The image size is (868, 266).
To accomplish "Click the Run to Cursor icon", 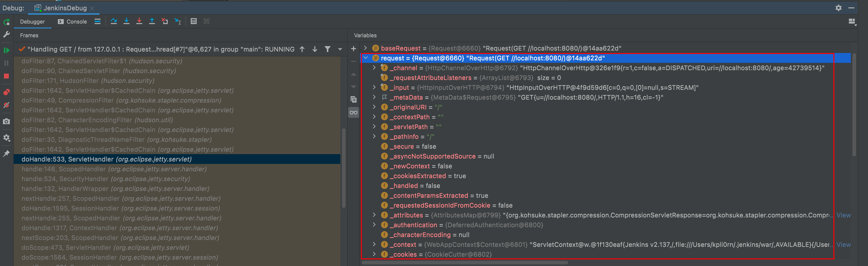I will click(178, 22).
